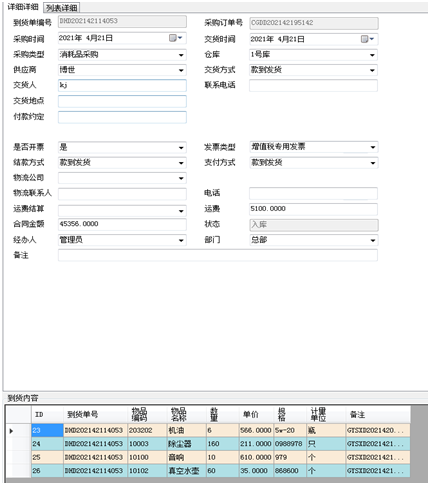This screenshot has width=430, height=485.
Task: Click item code cell 10003
Action: click(x=147, y=444)
